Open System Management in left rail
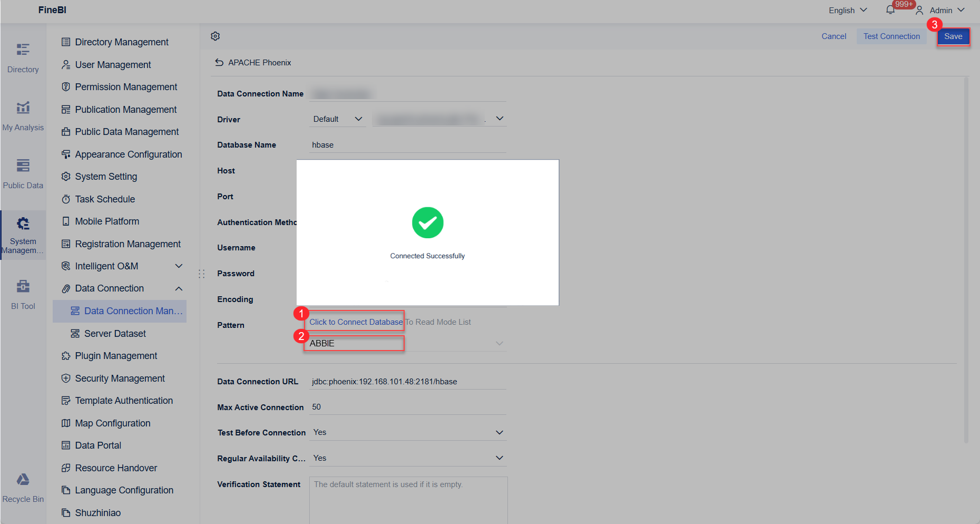 23,235
